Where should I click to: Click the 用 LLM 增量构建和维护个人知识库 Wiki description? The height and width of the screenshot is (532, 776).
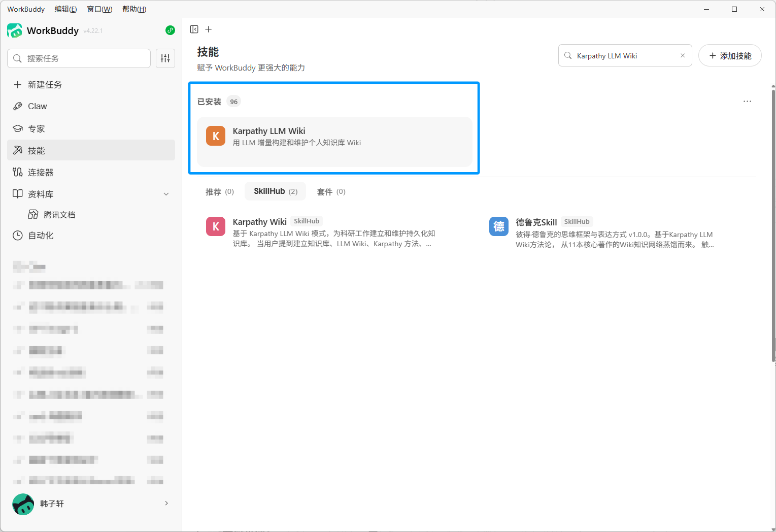click(297, 143)
